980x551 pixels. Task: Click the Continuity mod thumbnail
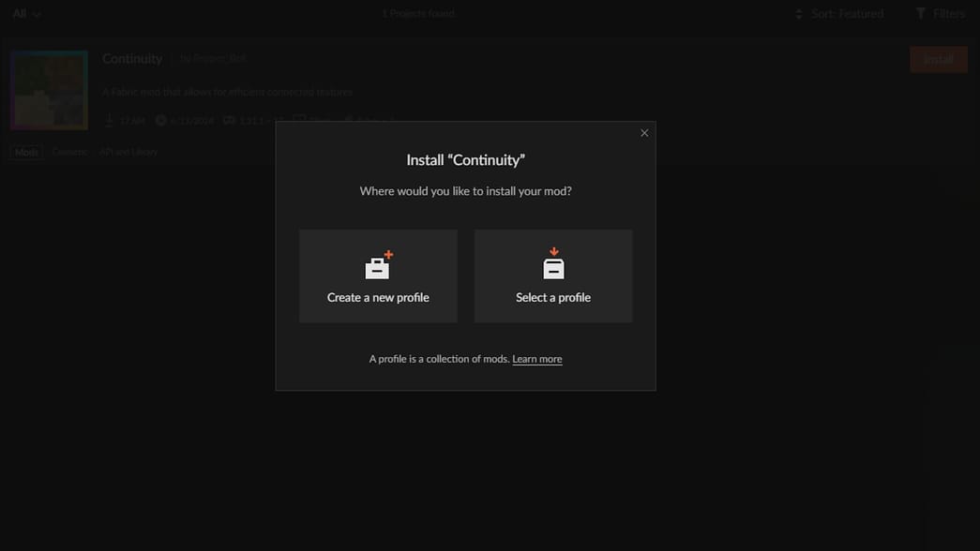(49, 89)
